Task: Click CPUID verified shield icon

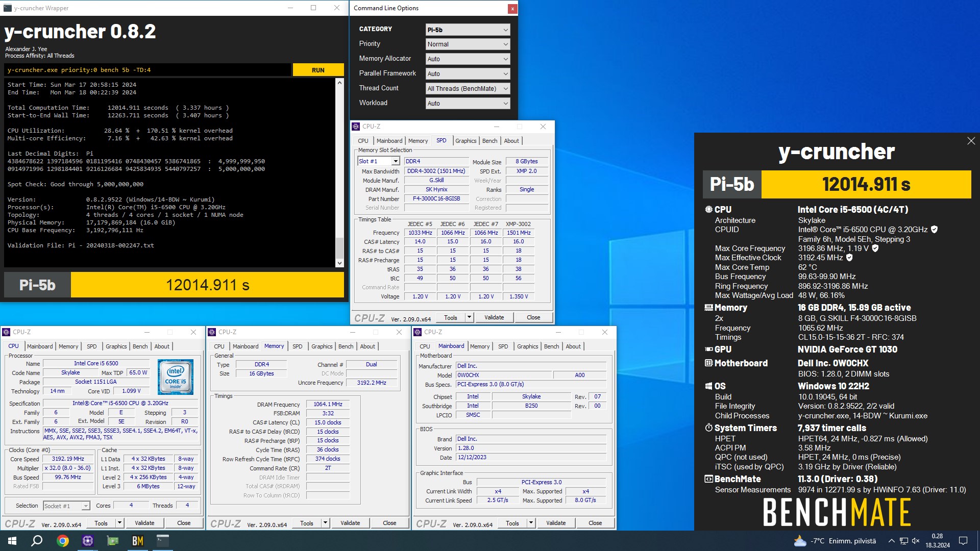Action: pos(934,230)
